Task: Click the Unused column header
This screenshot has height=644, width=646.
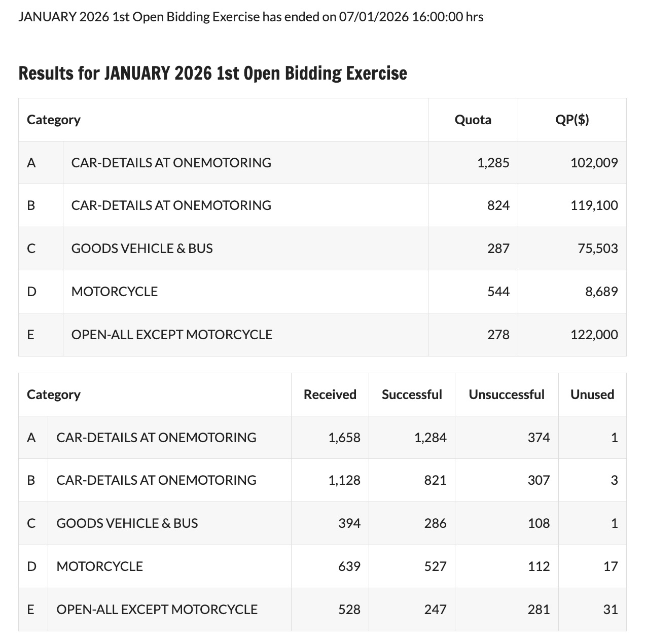Action: click(x=592, y=395)
